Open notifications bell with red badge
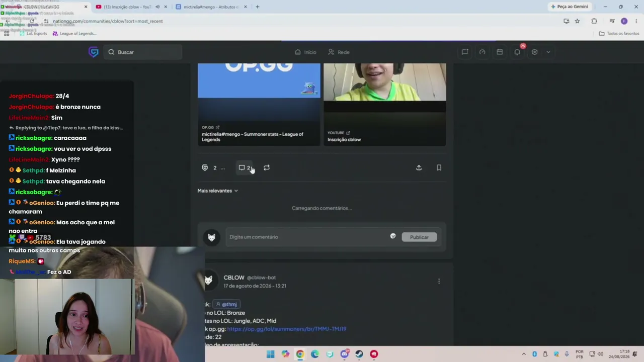The width and height of the screenshot is (644, 362). coord(517,52)
